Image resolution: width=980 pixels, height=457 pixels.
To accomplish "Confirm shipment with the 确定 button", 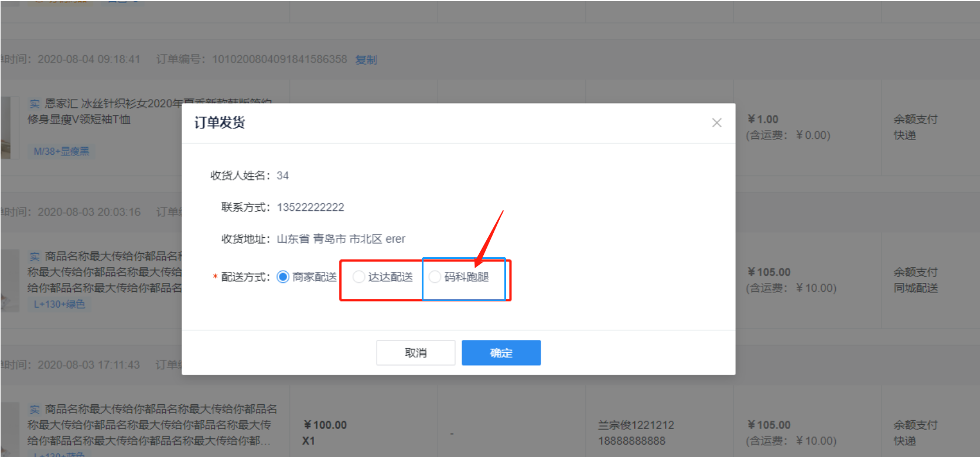I will click(x=501, y=353).
